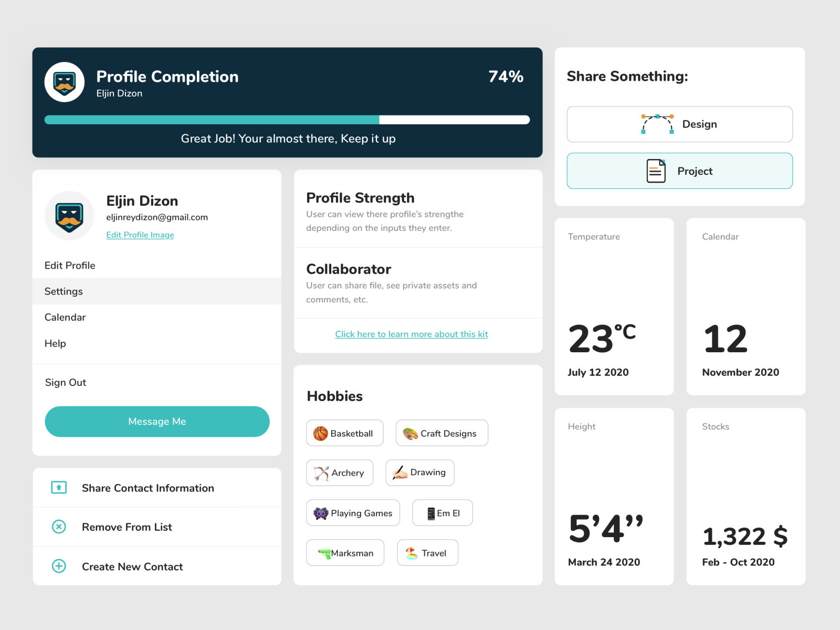Click the Profile Completion progress bar

click(287, 120)
